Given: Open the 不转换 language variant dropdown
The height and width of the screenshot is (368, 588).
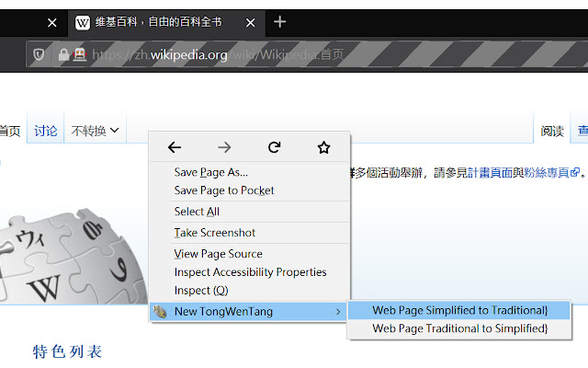Looking at the screenshot, I should [x=96, y=131].
